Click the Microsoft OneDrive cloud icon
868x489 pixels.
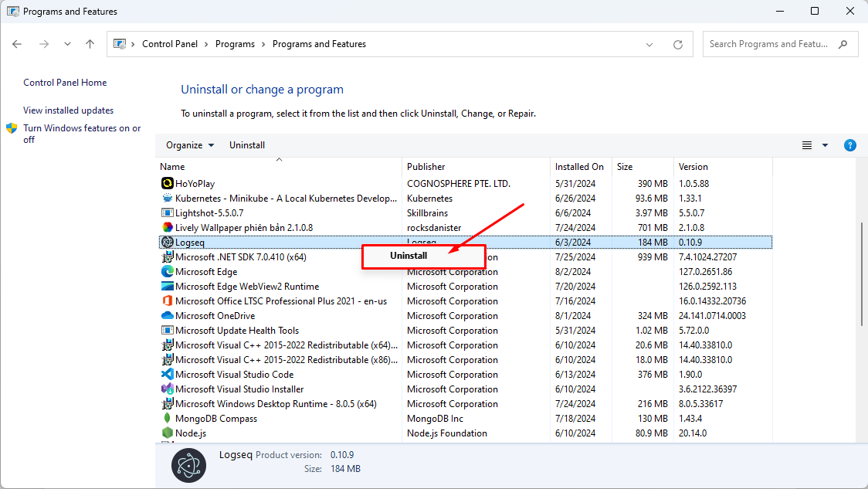click(x=167, y=316)
